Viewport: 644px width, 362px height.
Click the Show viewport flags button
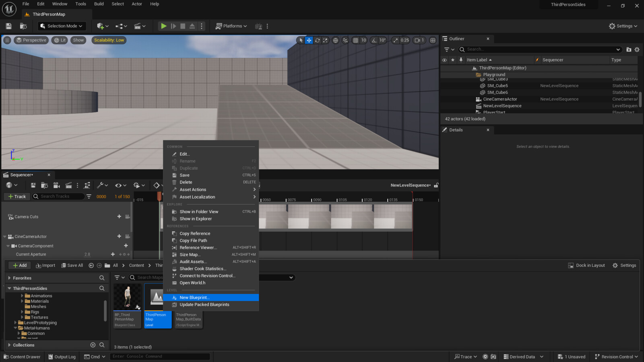tap(78, 40)
